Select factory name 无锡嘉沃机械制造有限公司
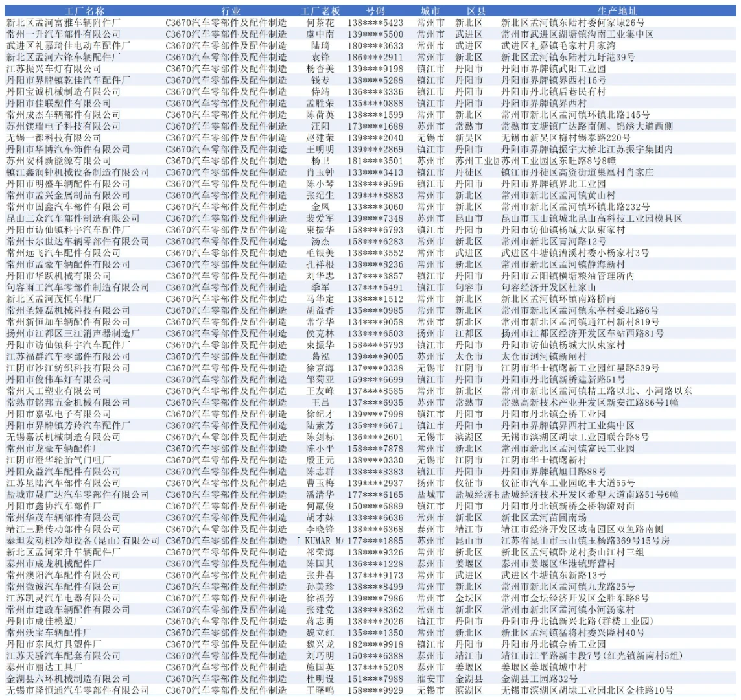This screenshot has width=741, height=700. (x=64, y=437)
